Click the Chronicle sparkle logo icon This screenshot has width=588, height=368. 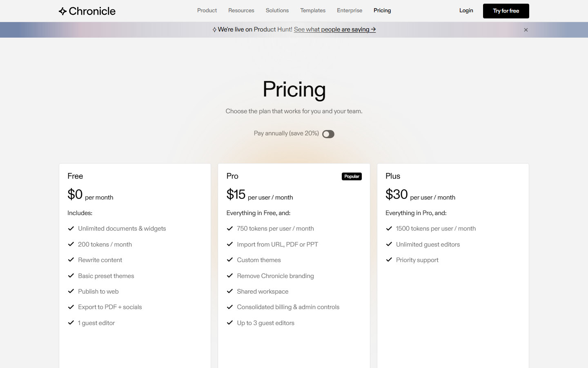click(x=63, y=11)
